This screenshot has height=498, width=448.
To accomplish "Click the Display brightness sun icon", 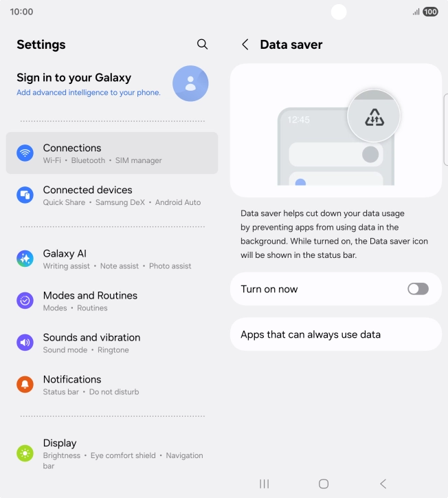I will click(x=25, y=453).
